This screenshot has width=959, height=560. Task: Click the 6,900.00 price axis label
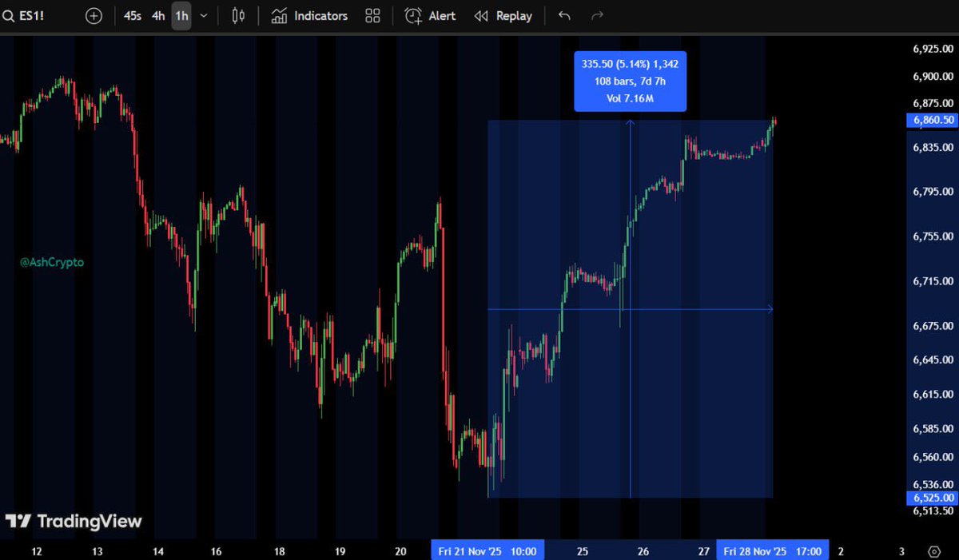(x=933, y=77)
